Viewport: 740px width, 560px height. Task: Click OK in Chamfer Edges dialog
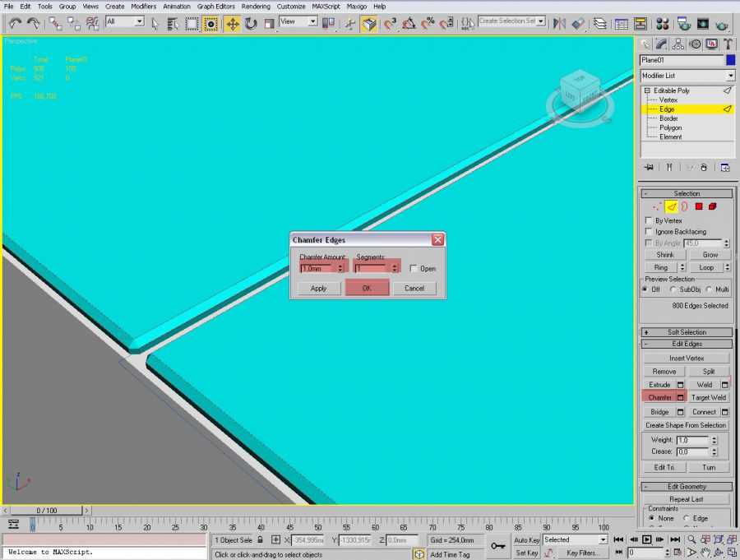[367, 288]
